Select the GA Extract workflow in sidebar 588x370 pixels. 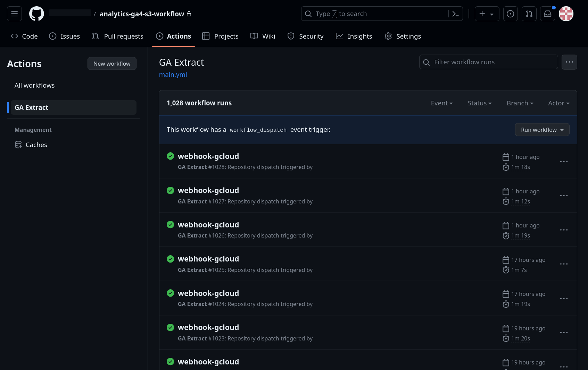[74, 107]
